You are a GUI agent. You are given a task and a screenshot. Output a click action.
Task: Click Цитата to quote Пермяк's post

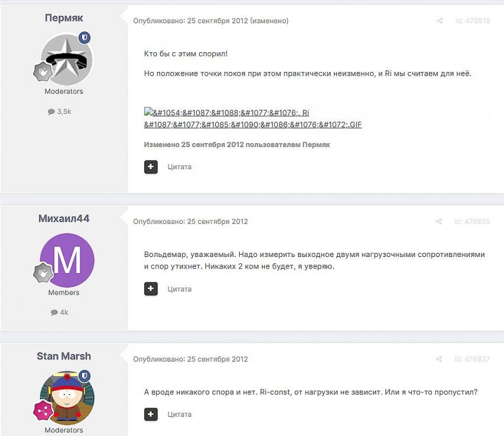click(x=179, y=167)
